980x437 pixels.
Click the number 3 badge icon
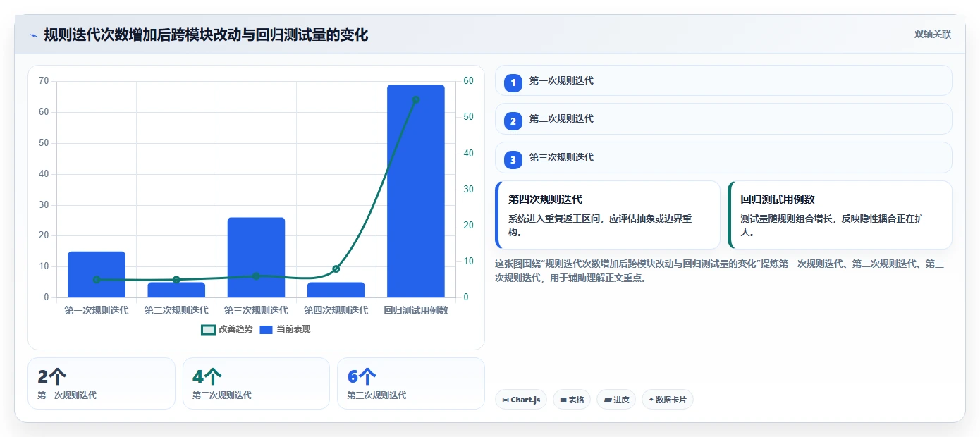513,160
